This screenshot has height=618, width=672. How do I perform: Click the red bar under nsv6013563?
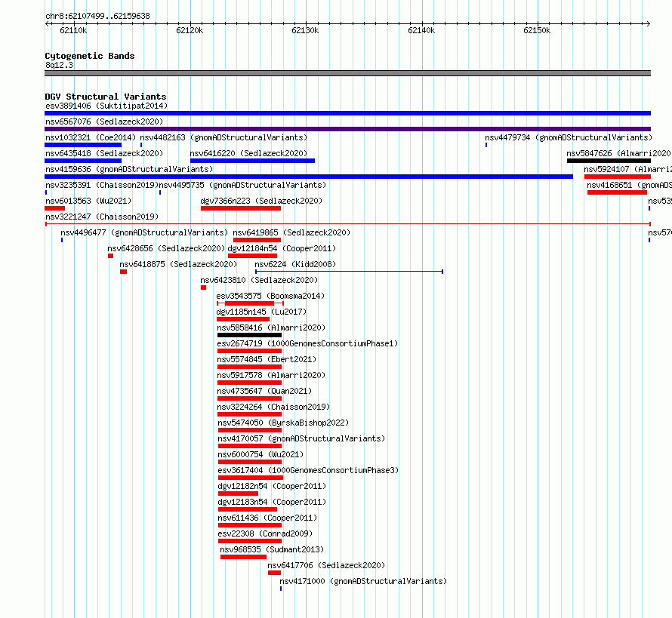click(x=55, y=208)
